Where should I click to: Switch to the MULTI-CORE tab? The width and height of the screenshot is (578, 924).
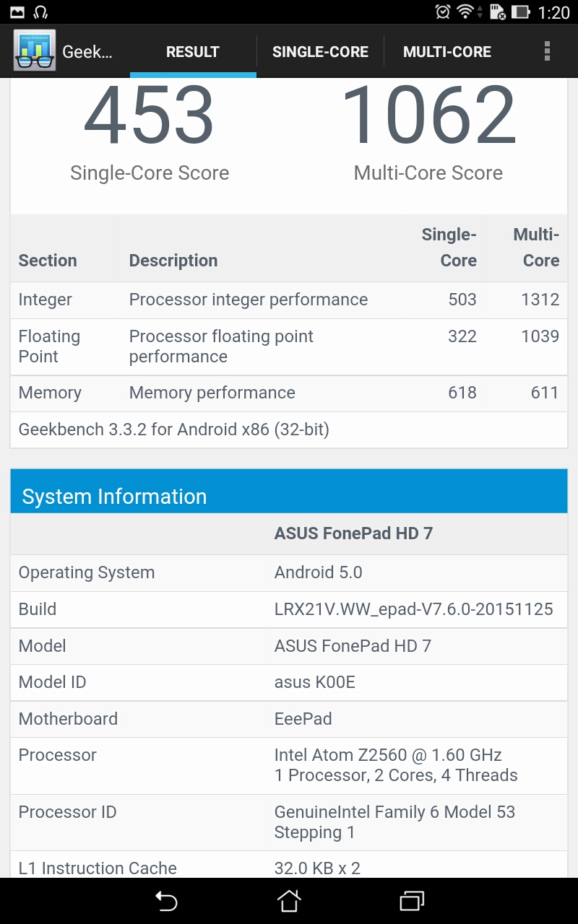(447, 52)
